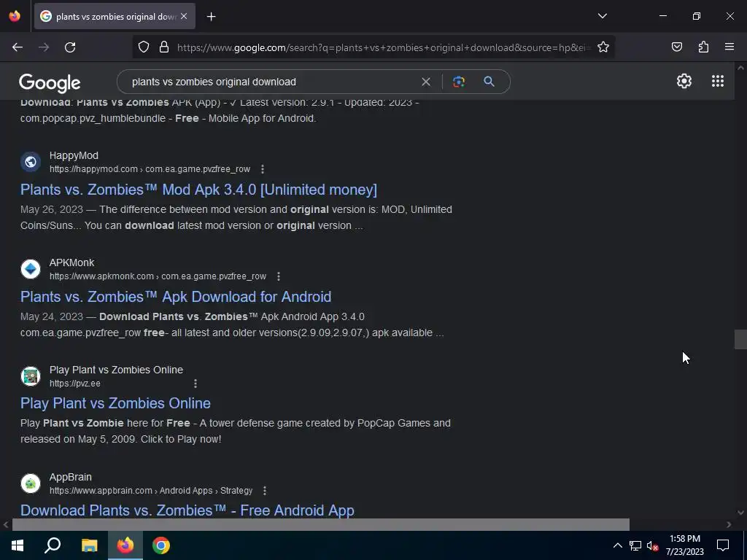Click the HappyMod site favicon
Screen dimensions: 747x560
[31, 162]
